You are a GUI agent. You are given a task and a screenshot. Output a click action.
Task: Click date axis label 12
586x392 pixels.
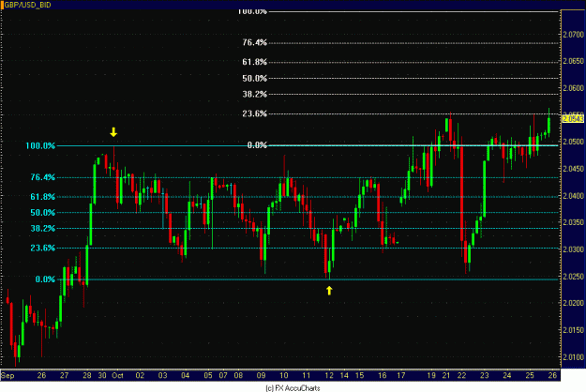pyautogui.click(x=329, y=375)
